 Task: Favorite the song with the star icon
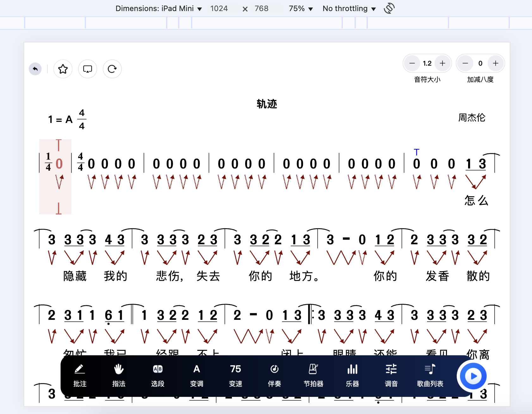(x=63, y=69)
